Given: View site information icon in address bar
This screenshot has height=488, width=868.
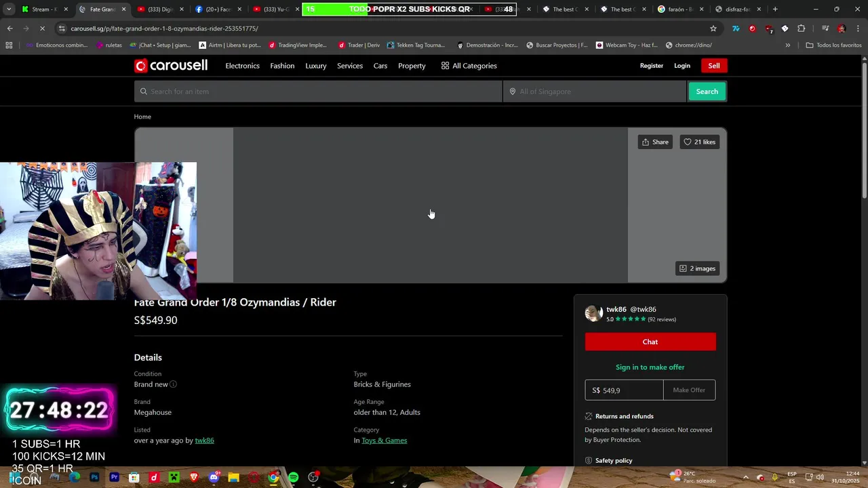Looking at the screenshot, I should pyautogui.click(x=62, y=28).
